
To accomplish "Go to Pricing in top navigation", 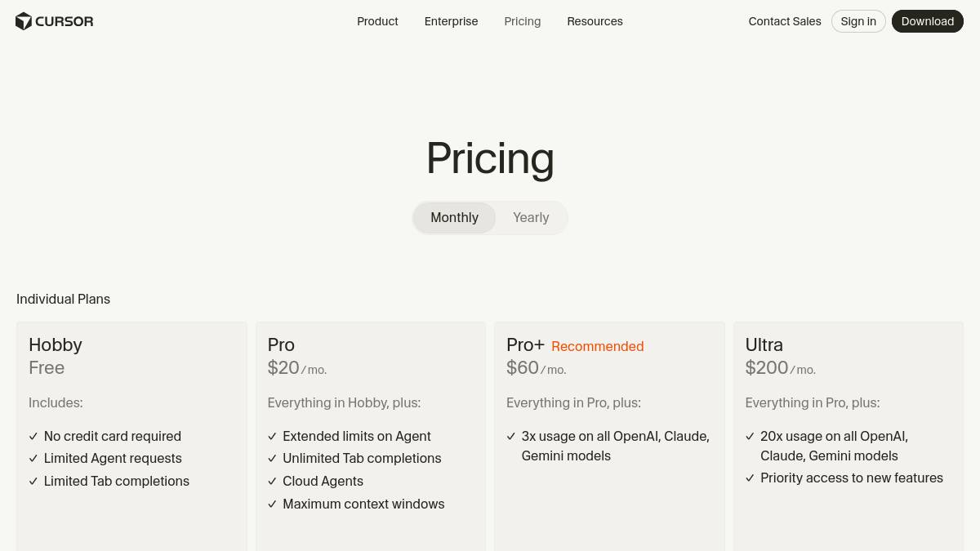I will point(522,21).
